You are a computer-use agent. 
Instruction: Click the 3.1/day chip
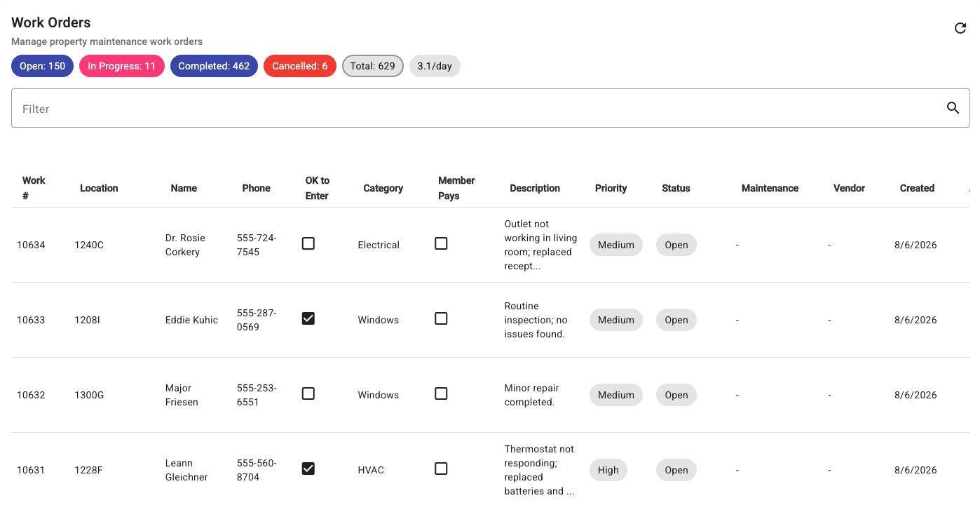pos(435,66)
